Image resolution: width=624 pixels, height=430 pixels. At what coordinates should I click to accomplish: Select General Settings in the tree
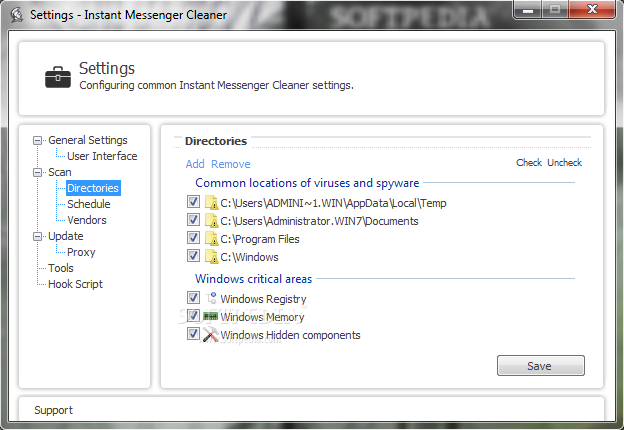click(88, 140)
